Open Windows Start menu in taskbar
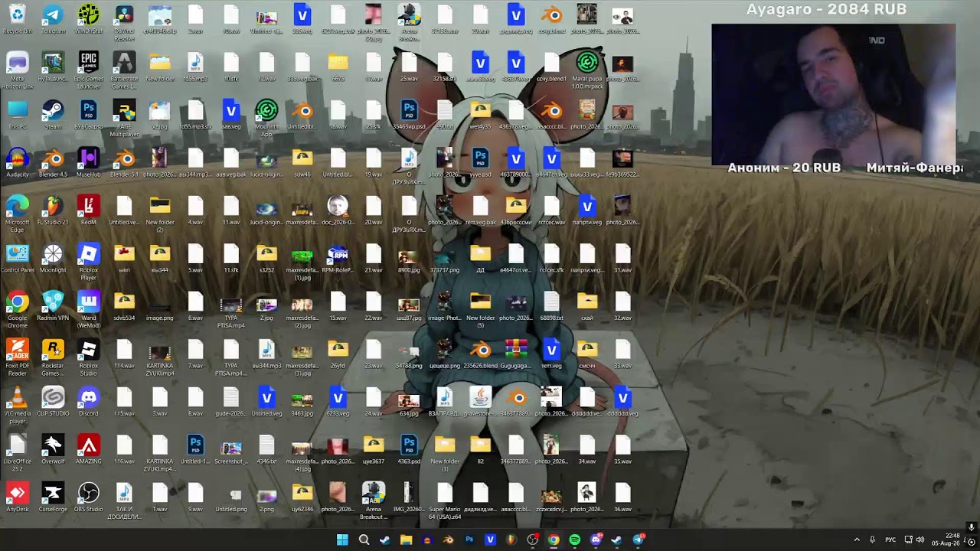The width and height of the screenshot is (980, 551). tap(342, 540)
